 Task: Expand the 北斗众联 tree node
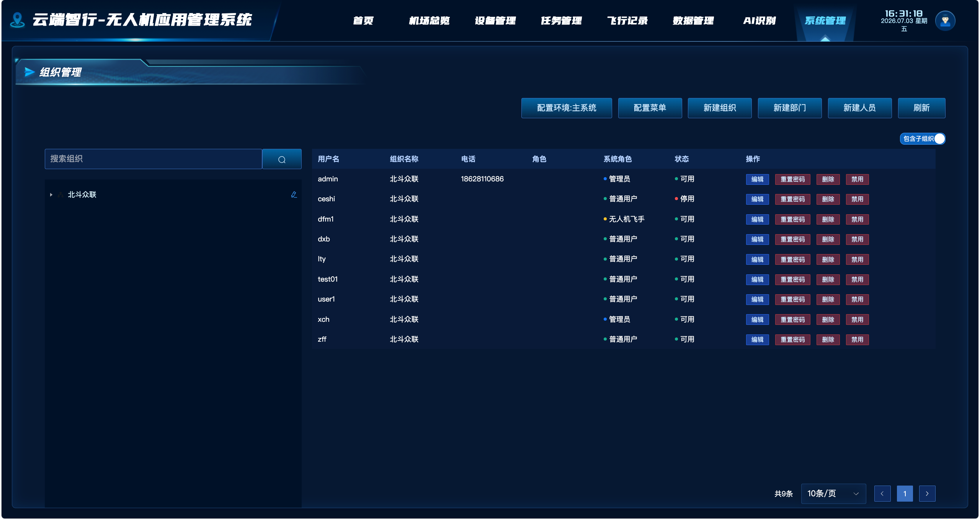tap(51, 195)
